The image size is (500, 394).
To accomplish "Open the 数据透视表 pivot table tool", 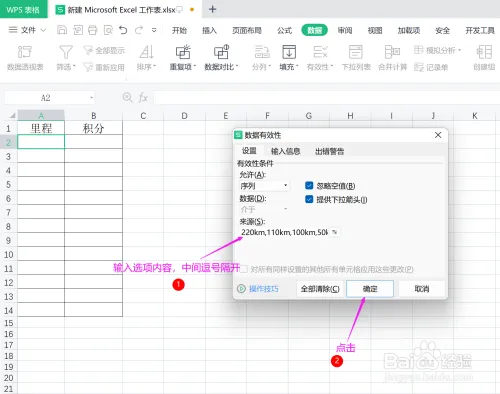I will pos(25,58).
